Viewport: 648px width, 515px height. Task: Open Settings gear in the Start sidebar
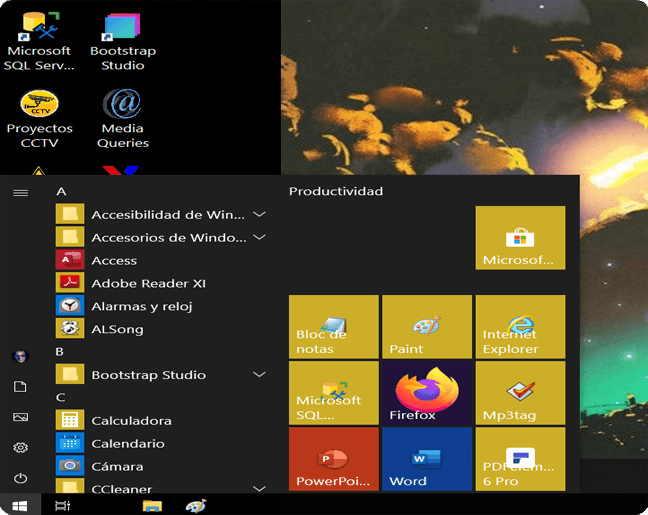click(20, 447)
